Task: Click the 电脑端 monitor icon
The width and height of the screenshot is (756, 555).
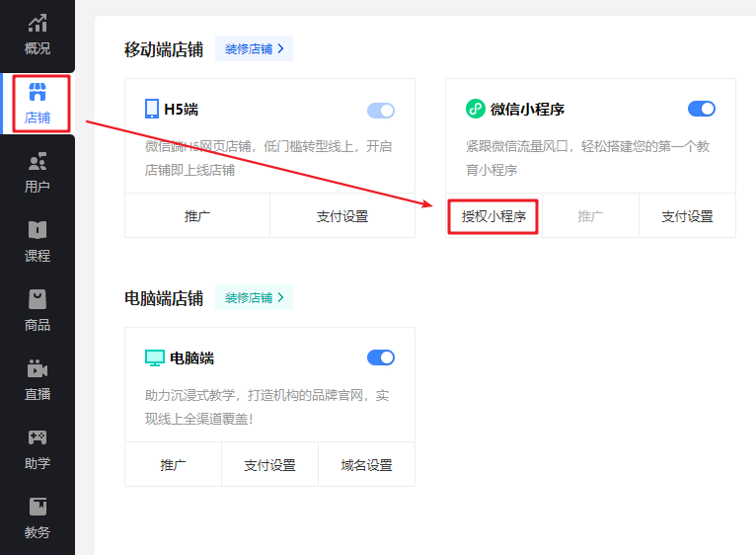Action: coord(155,358)
